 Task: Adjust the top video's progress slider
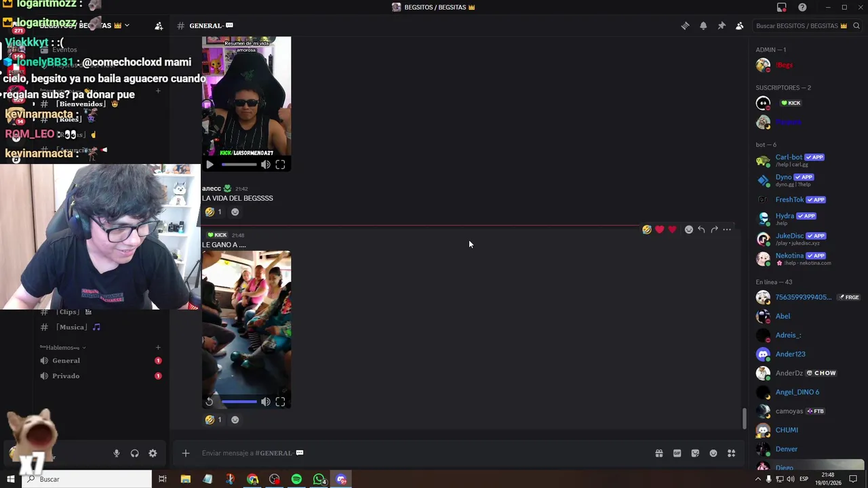(x=239, y=165)
